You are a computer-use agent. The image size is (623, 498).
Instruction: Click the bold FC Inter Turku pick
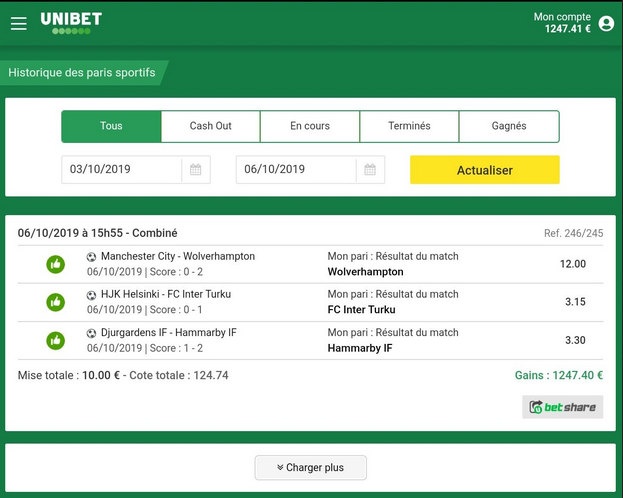pos(362,310)
